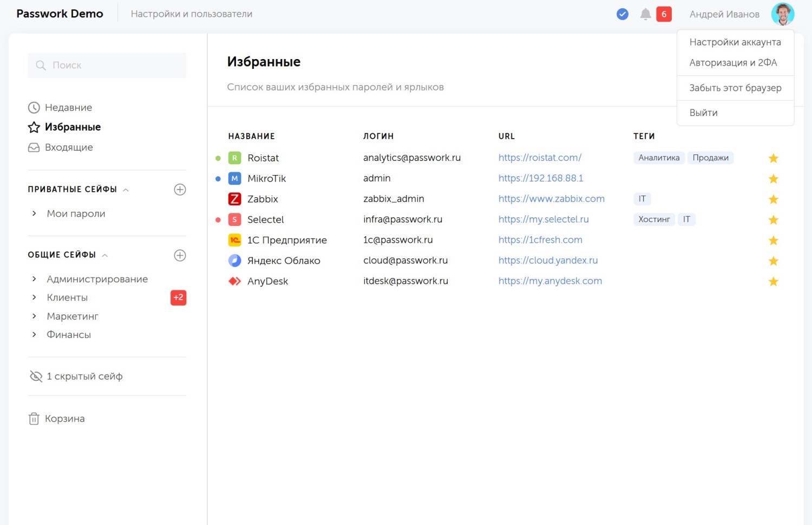Click the Zabbix entry icon
Screen dimensions: 812x525
pos(234,199)
